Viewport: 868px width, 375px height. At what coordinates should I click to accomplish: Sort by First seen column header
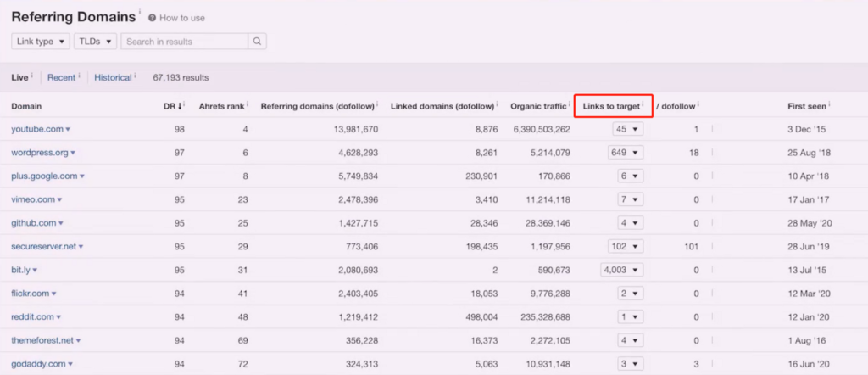pos(807,106)
